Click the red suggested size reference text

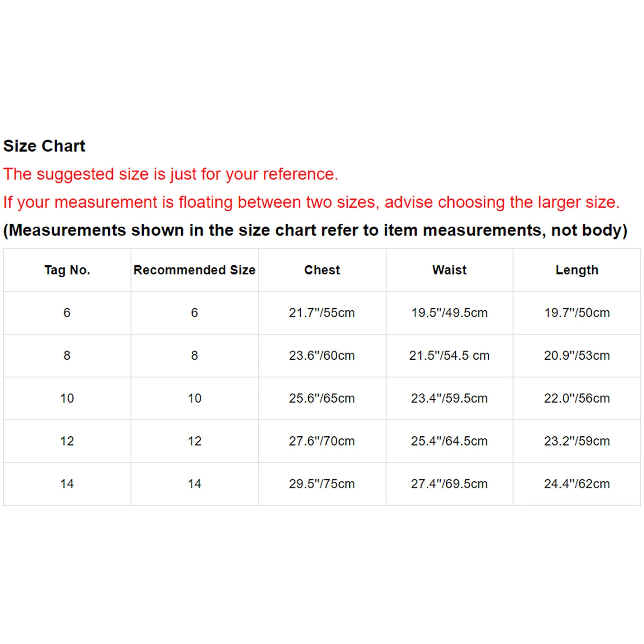pyautogui.click(x=171, y=174)
